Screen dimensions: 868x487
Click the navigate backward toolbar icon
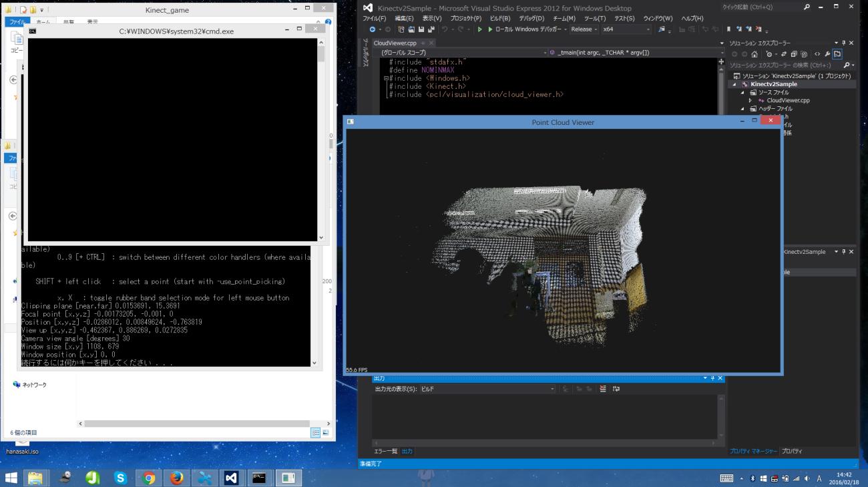point(371,29)
